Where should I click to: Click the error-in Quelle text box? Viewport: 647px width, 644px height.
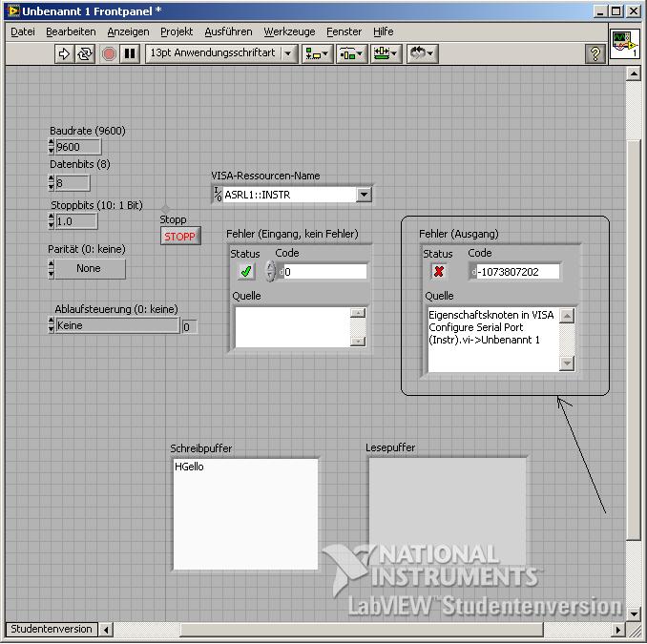(293, 327)
